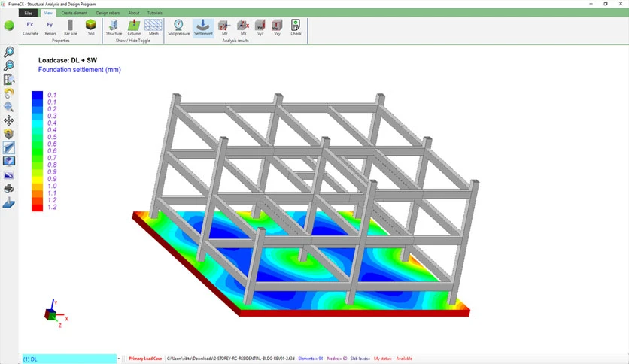This screenshot has height=364, width=629.
Task: Click the file path in status bar
Action: point(231,359)
